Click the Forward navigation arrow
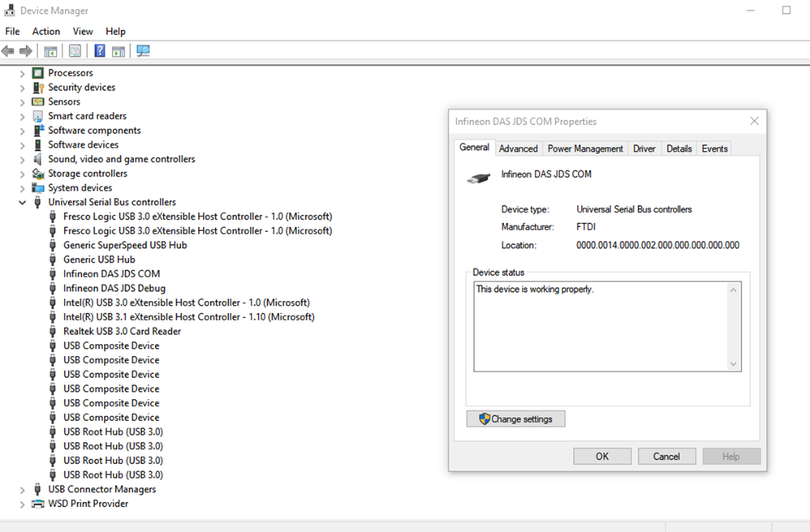The width and height of the screenshot is (810, 532). [x=26, y=50]
